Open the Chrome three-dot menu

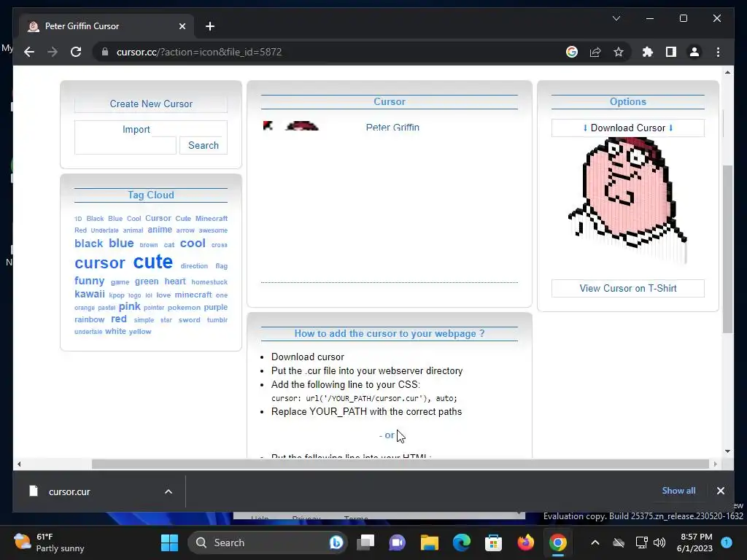point(718,52)
